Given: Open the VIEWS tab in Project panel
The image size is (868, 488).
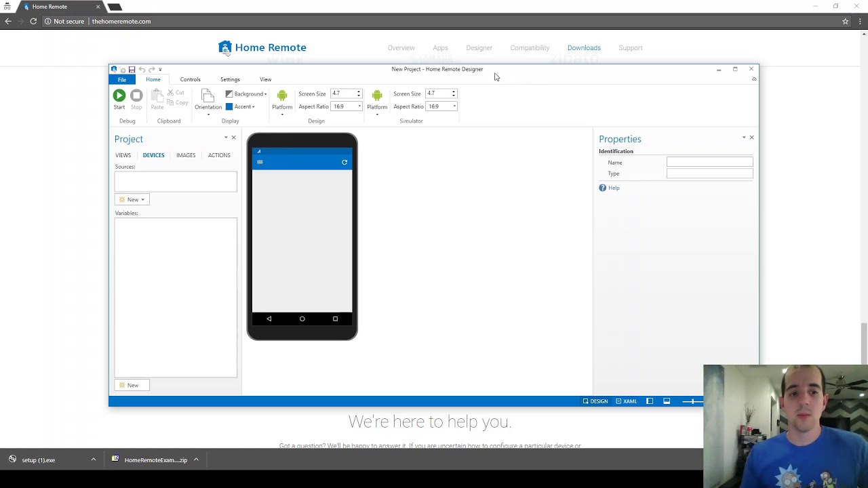Looking at the screenshot, I should (123, 155).
